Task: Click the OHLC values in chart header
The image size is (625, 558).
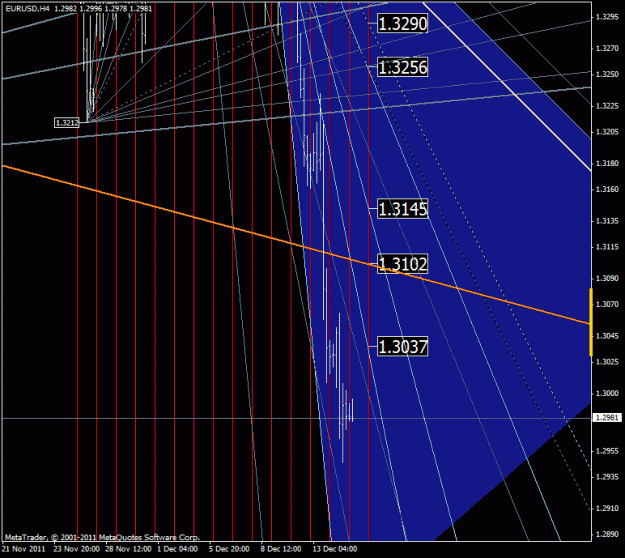Action: tap(103, 8)
